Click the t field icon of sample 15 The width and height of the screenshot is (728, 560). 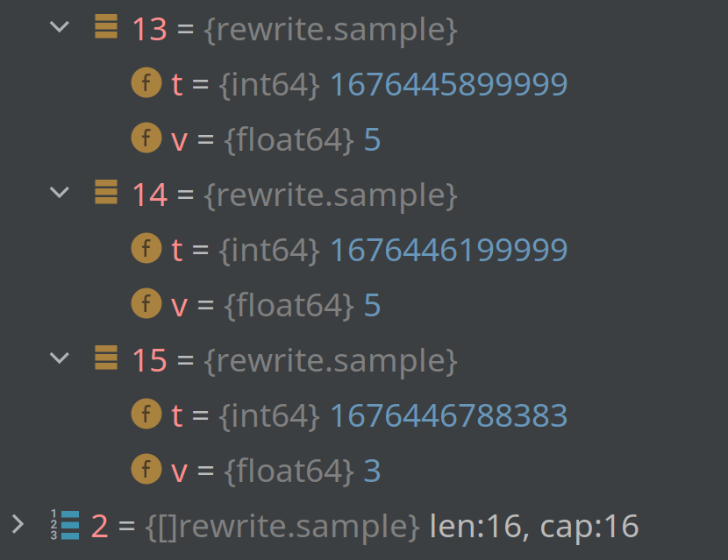[146, 415]
